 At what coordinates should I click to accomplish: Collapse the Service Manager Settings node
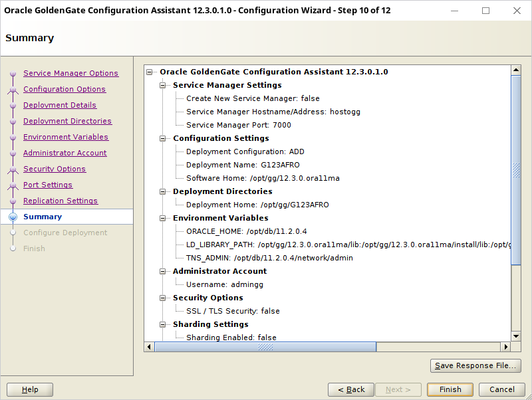[x=162, y=85]
